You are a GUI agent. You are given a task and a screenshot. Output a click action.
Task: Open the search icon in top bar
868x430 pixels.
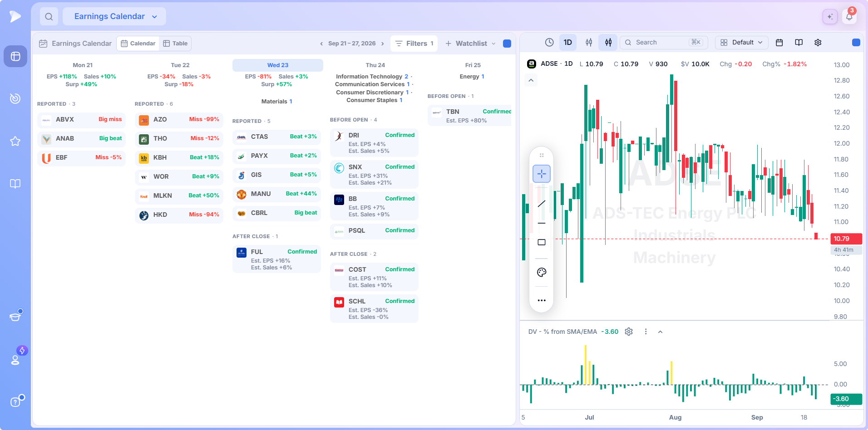coord(49,17)
